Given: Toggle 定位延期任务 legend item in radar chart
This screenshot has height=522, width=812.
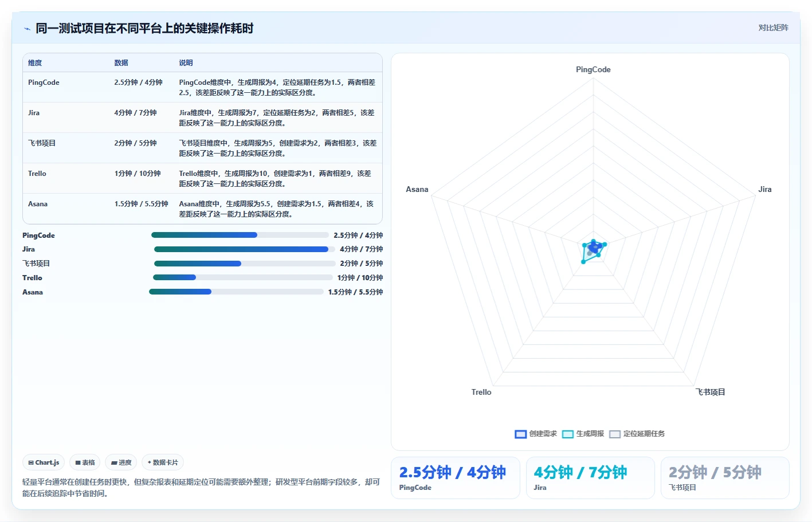Looking at the screenshot, I should 637,434.
